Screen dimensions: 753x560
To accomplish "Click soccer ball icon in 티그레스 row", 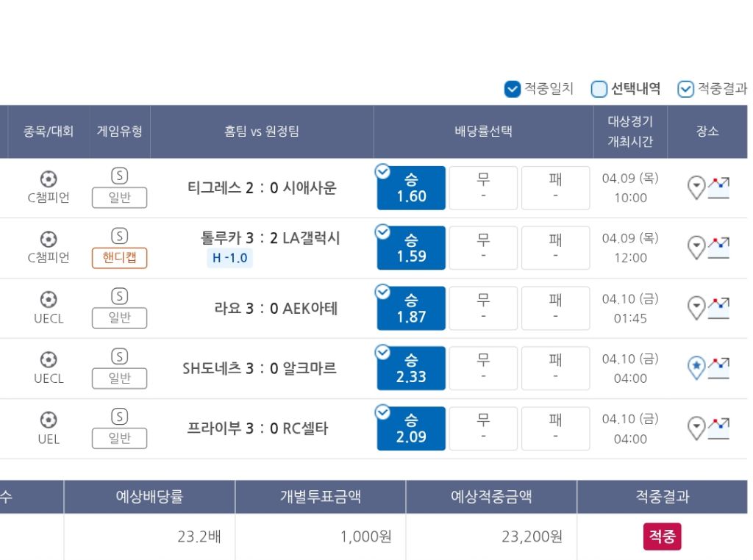I will click(49, 179).
